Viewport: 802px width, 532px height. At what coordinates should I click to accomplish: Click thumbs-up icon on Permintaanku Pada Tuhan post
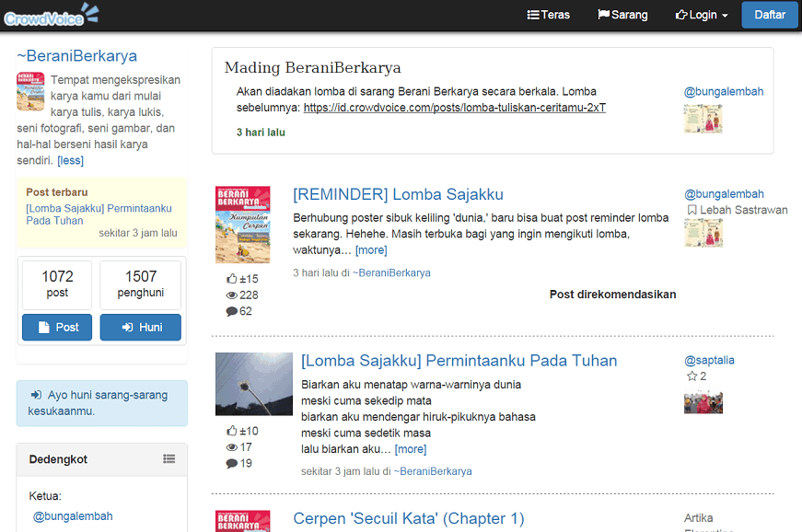[x=232, y=431]
